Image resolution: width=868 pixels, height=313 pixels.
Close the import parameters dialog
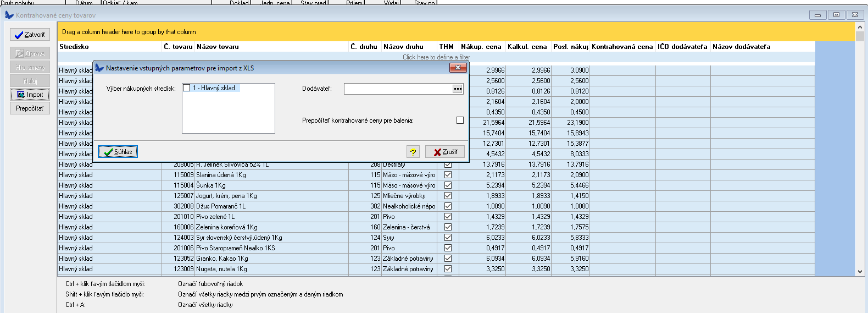pyautogui.click(x=458, y=68)
